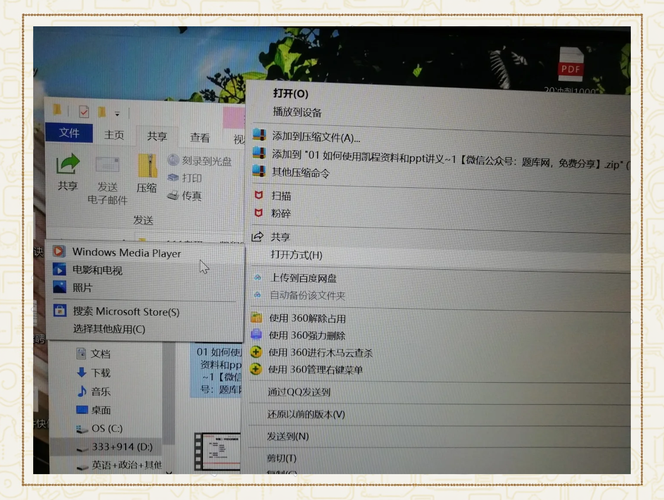The height and width of the screenshot is (500, 664).
Task: Click the checkmark properties icon in title bar
Action: click(x=83, y=112)
